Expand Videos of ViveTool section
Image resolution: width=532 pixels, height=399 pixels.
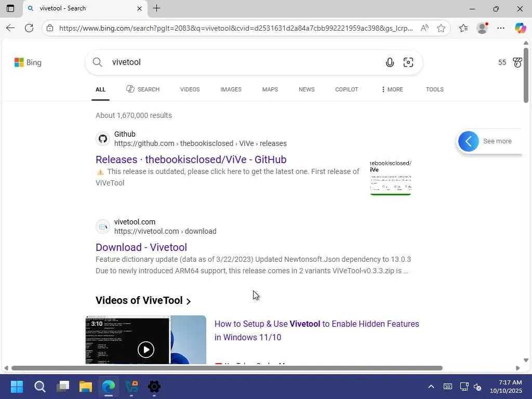click(x=143, y=301)
